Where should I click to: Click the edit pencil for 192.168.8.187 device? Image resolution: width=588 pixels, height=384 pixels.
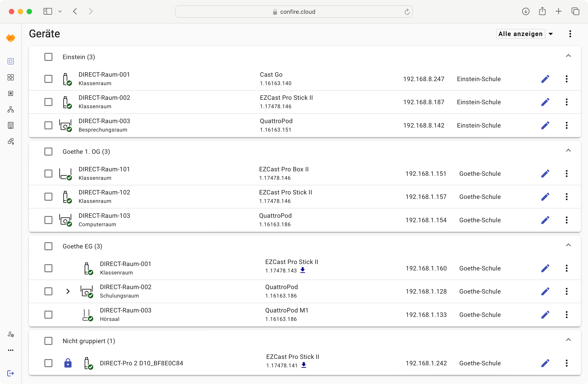pos(545,102)
